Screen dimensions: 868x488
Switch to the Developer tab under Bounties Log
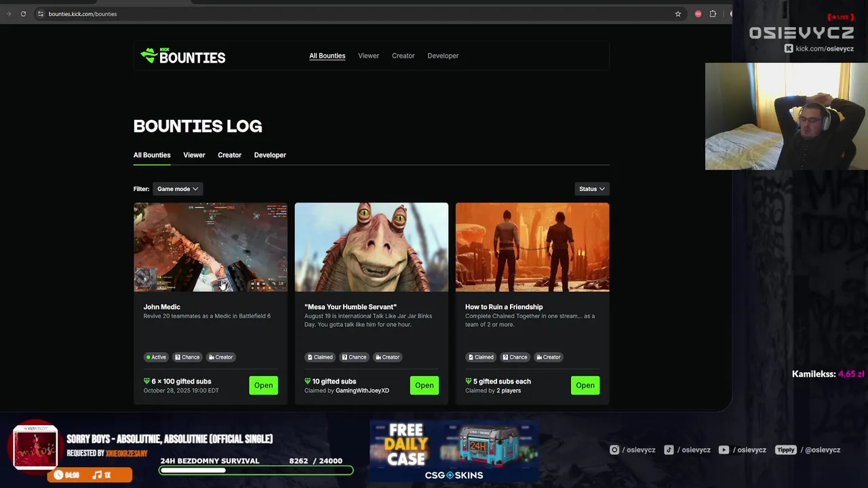click(270, 155)
